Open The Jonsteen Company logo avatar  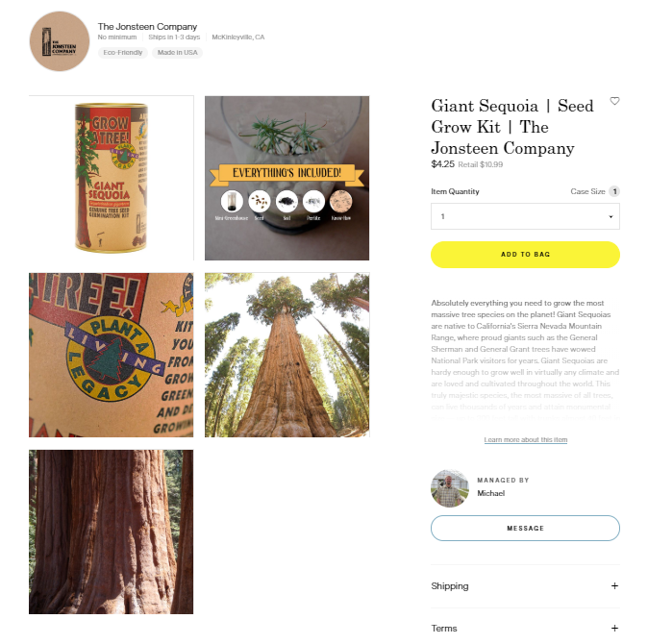60,41
